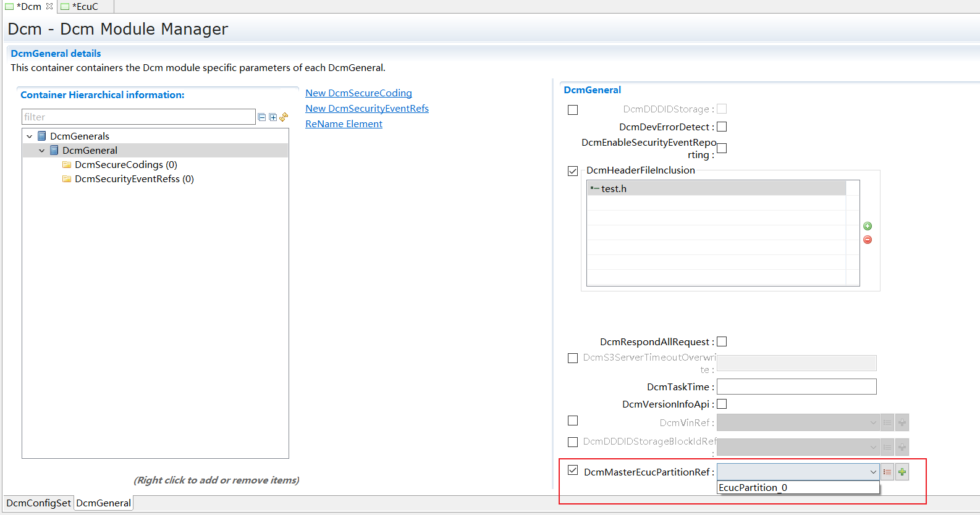
Task: Enable DcmVersionInfoApi checkbox
Action: click(x=722, y=404)
